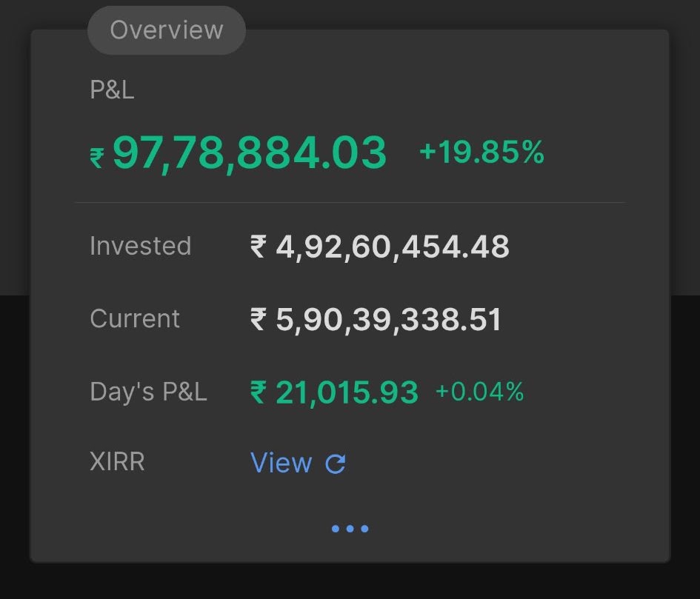Tap the Day's P&L amount 21,015.93
The image size is (700, 599).
[x=347, y=392]
